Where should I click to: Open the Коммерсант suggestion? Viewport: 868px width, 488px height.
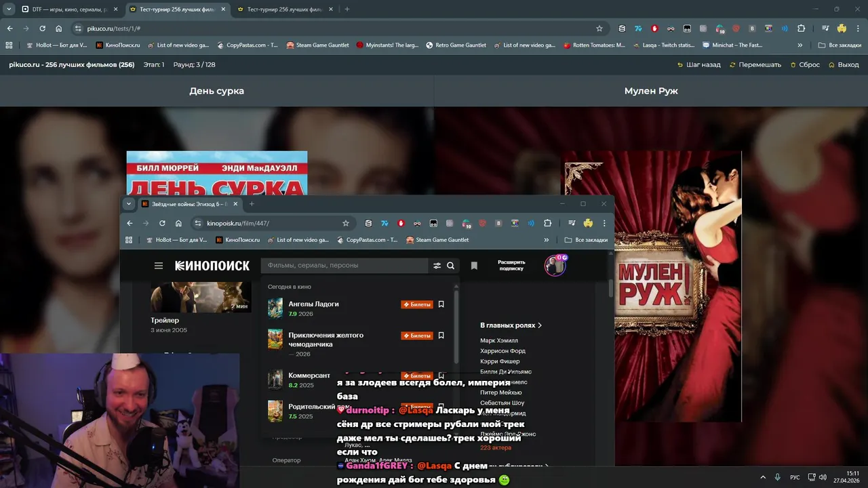[x=309, y=375]
